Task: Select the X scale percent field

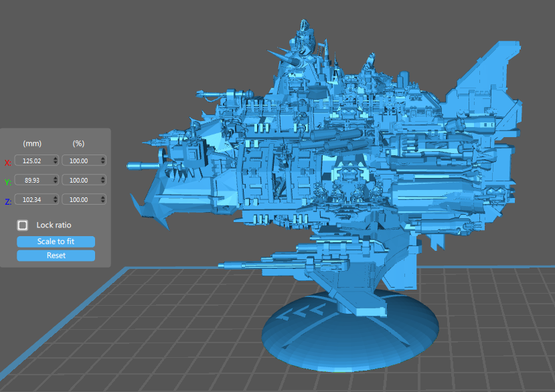Action: pos(84,161)
